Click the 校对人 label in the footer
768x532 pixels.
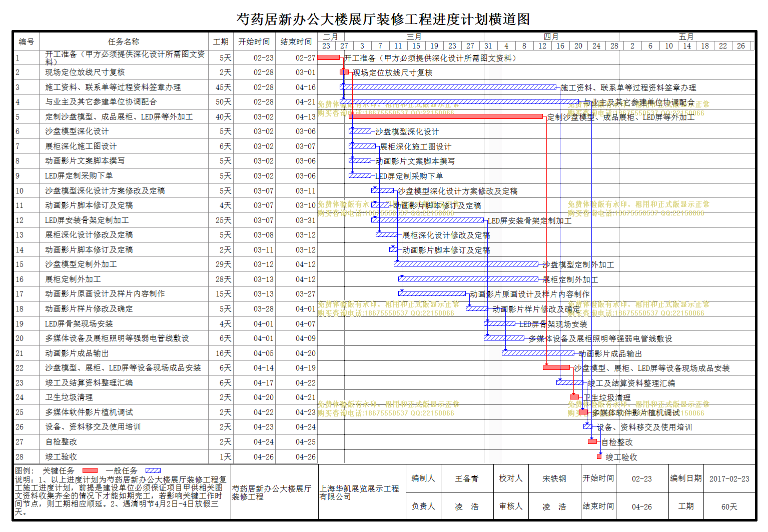pos(511,478)
